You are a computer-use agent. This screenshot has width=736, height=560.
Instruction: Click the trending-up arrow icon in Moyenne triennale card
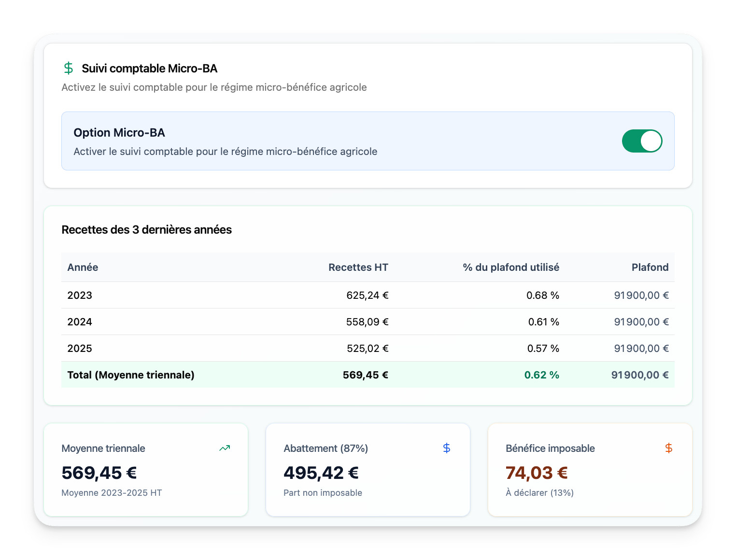click(225, 448)
